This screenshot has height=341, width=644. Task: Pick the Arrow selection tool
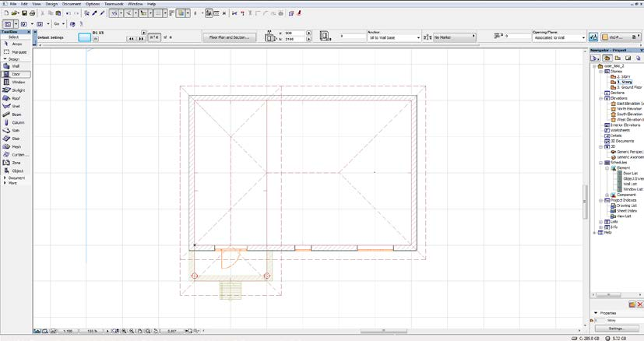pyautogui.click(x=16, y=44)
